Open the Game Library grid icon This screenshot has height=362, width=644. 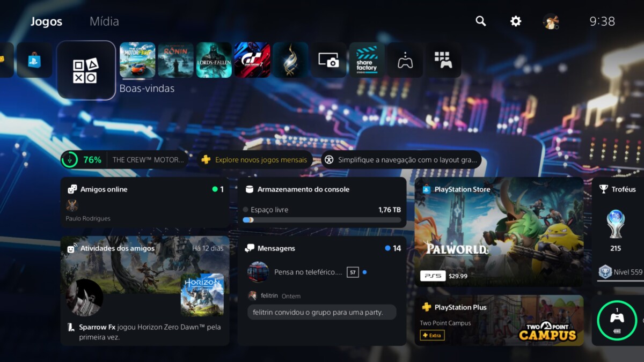point(443,60)
